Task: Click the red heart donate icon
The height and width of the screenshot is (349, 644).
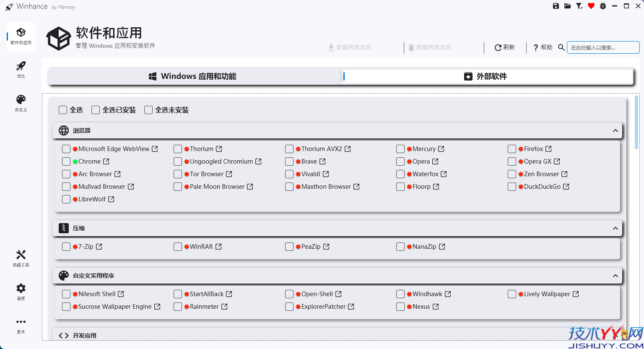Action: click(591, 6)
